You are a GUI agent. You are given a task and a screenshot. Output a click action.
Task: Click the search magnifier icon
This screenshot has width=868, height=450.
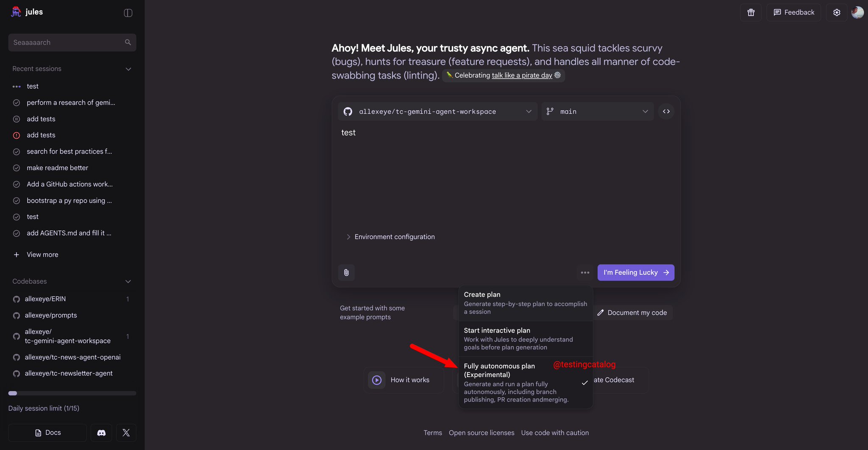pyautogui.click(x=128, y=42)
